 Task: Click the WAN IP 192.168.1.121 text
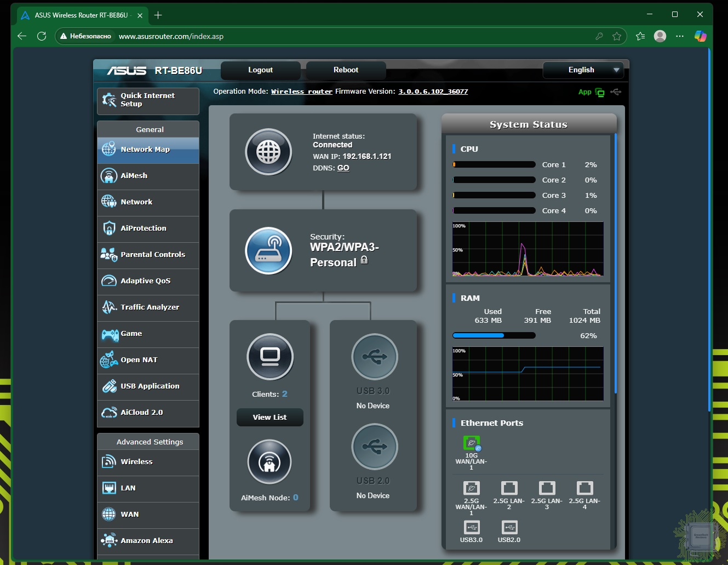click(x=352, y=156)
